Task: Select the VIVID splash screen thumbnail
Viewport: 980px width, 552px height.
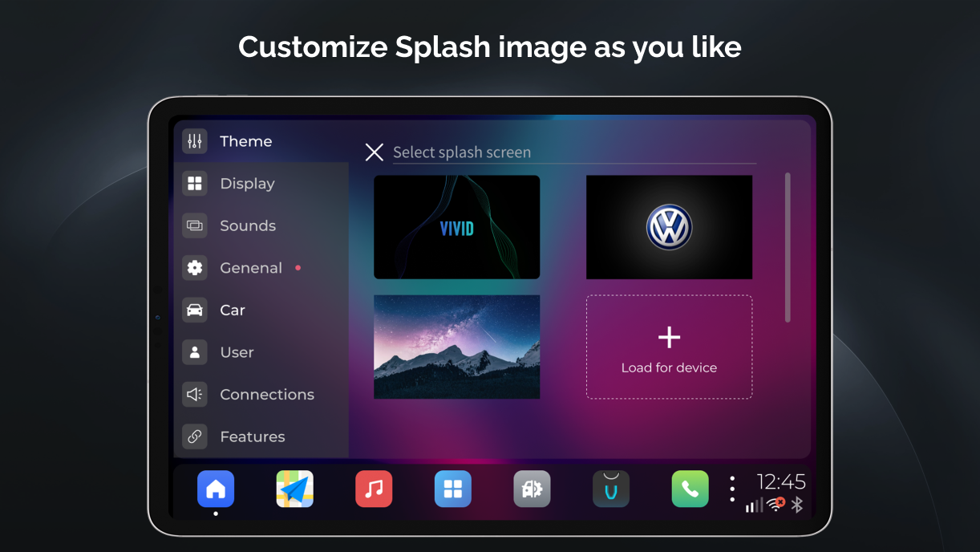Action: coord(456,227)
